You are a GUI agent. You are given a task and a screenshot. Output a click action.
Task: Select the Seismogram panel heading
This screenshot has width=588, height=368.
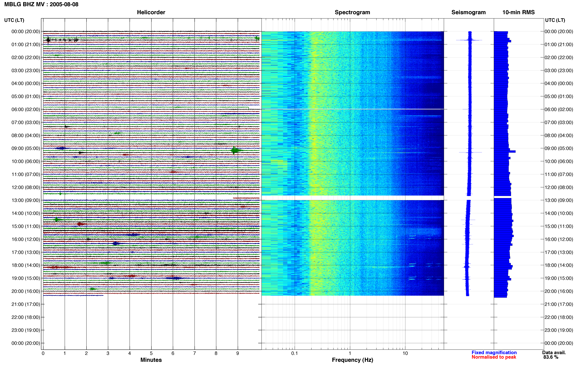(x=468, y=12)
